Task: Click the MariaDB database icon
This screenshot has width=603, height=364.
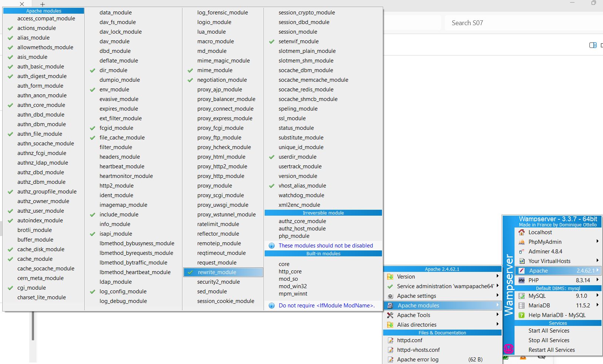Action: click(x=522, y=306)
